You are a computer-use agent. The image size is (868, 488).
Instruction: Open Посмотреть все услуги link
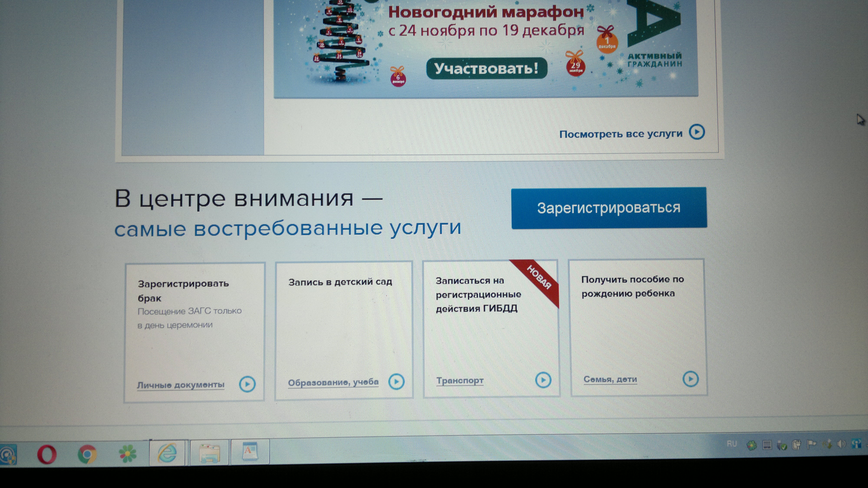coord(621,134)
